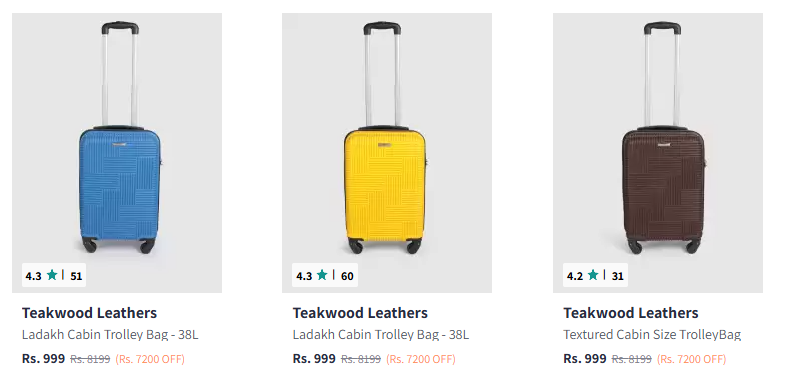The width and height of the screenshot is (789, 392).
Task: Open Ladakh Cabin Trolley Bag title under blue bag
Action: pos(110,335)
